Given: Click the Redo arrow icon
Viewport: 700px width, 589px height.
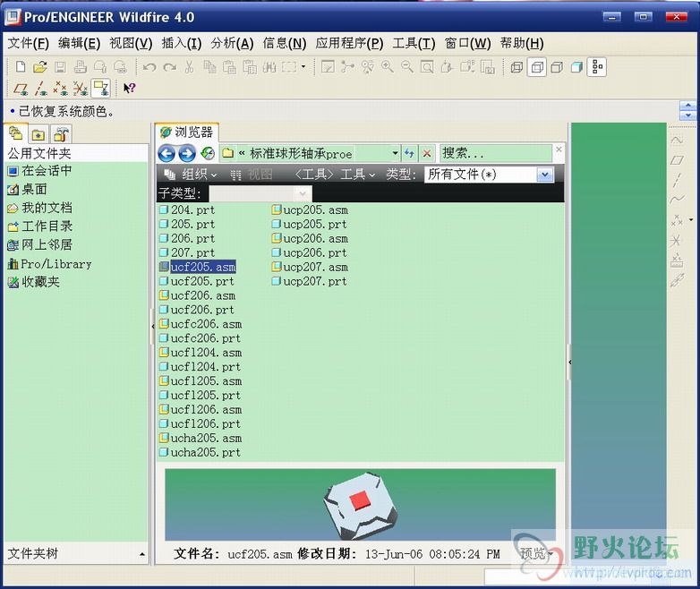Looking at the screenshot, I should pos(170,67).
